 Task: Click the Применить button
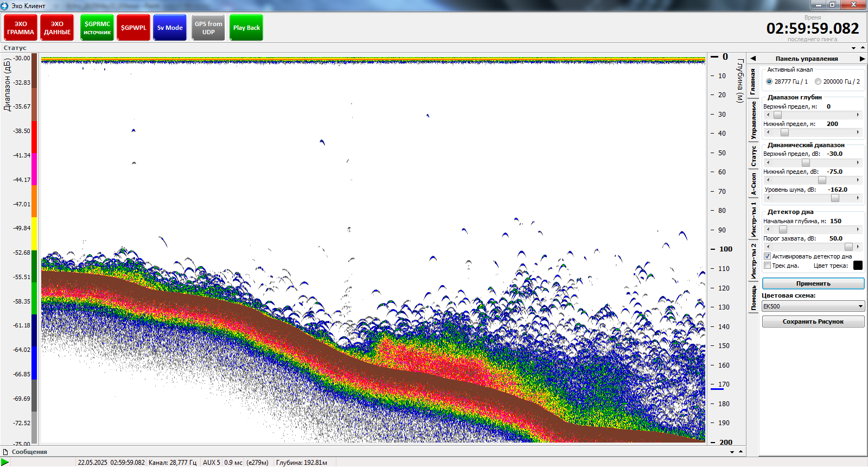[x=813, y=283]
